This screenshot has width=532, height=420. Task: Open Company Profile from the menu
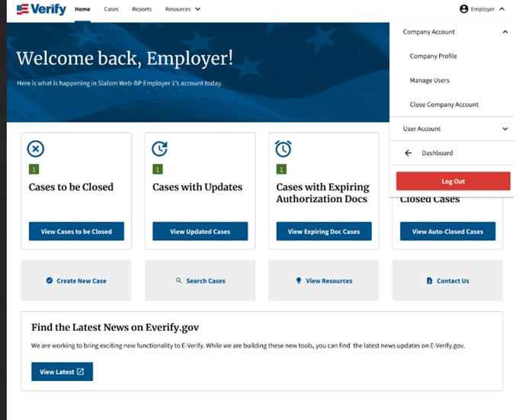pos(433,56)
